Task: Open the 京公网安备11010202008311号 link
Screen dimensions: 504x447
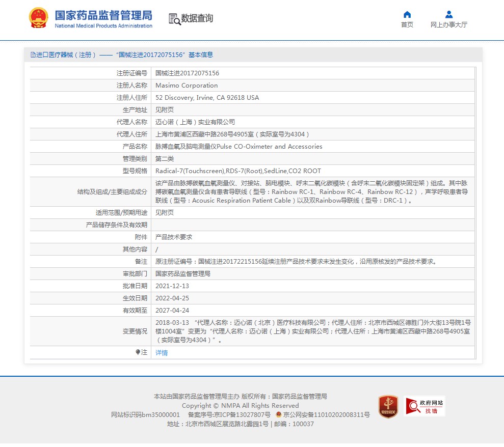Action: click(326, 414)
